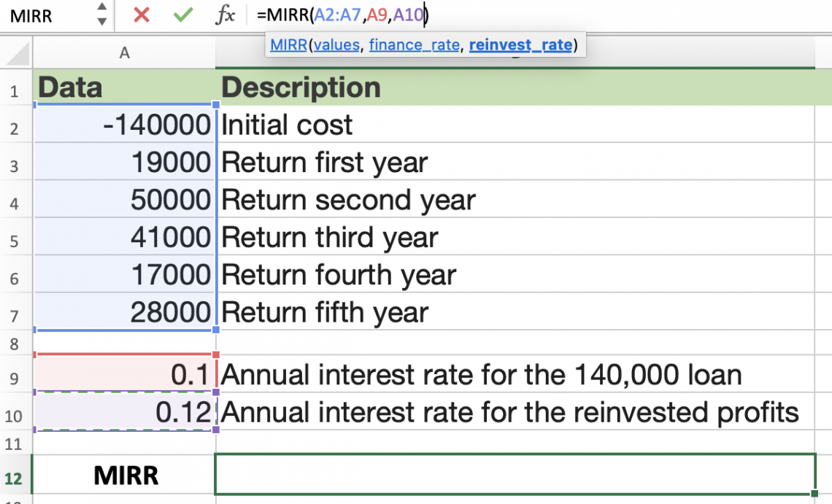Click the A10 reference in the formula bar
The image size is (832, 504).
pyautogui.click(x=407, y=15)
